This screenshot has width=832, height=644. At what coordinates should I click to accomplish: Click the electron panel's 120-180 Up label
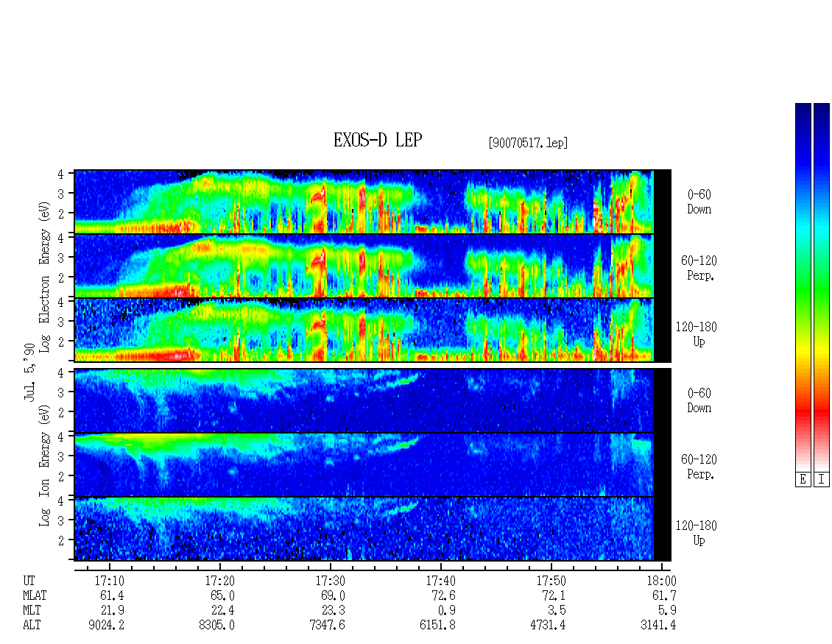[697, 334]
